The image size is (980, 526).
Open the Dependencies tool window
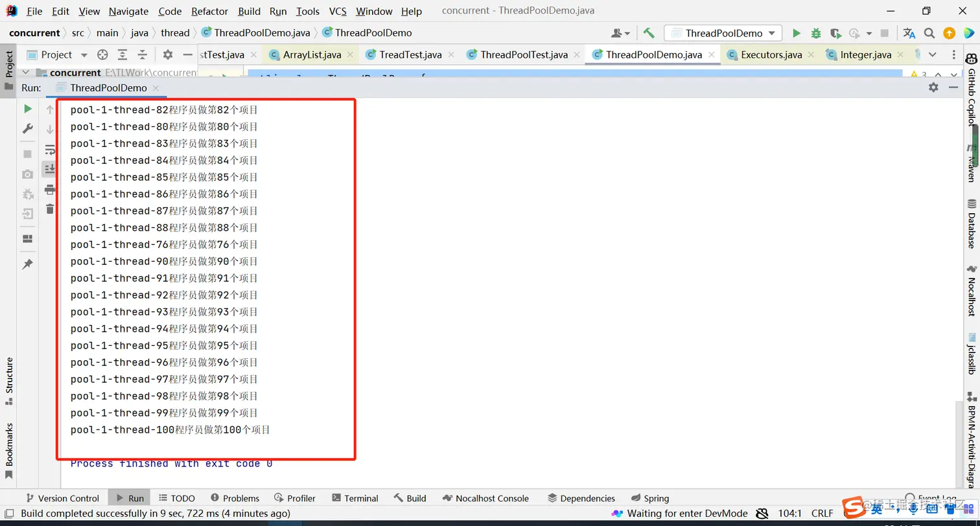[581, 498]
